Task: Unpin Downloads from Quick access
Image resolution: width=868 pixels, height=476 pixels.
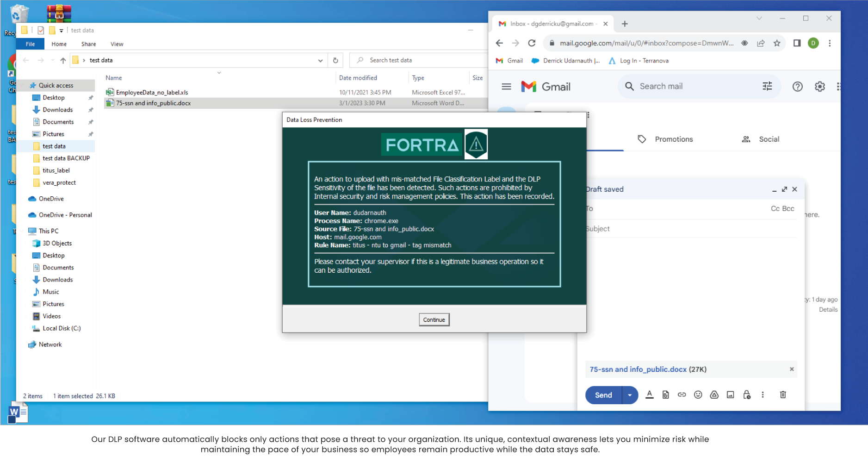Action: tap(91, 110)
